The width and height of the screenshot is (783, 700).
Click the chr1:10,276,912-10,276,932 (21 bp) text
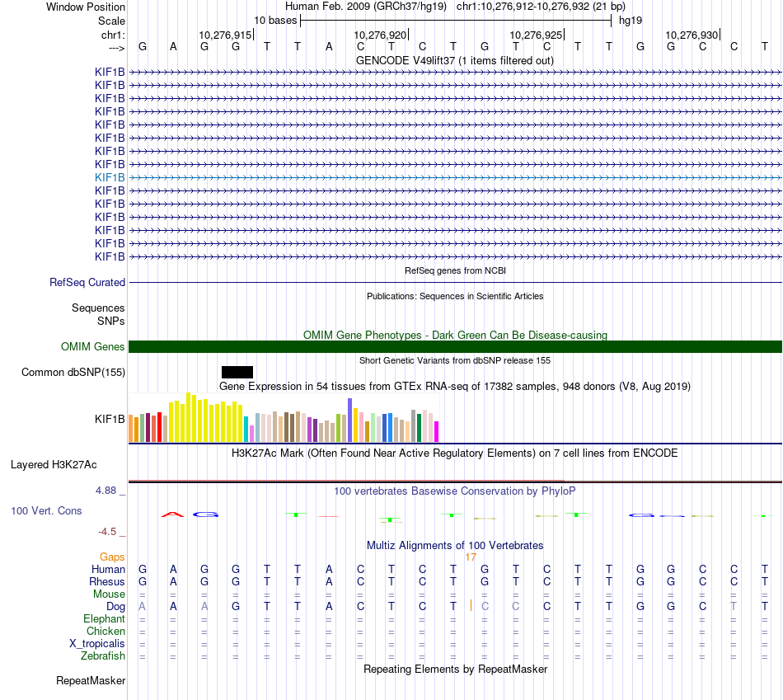(541, 7)
